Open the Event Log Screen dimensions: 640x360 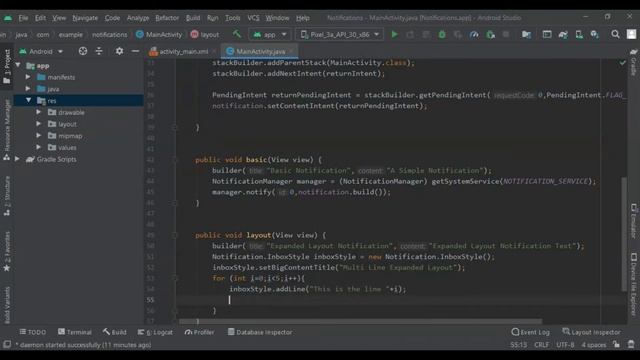pos(530,332)
